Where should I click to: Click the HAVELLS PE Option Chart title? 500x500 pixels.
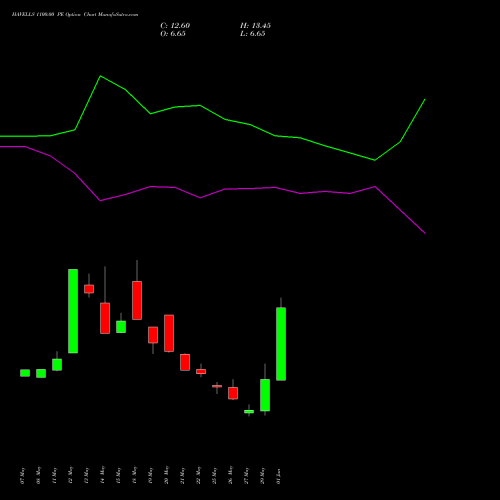[75, 15]
